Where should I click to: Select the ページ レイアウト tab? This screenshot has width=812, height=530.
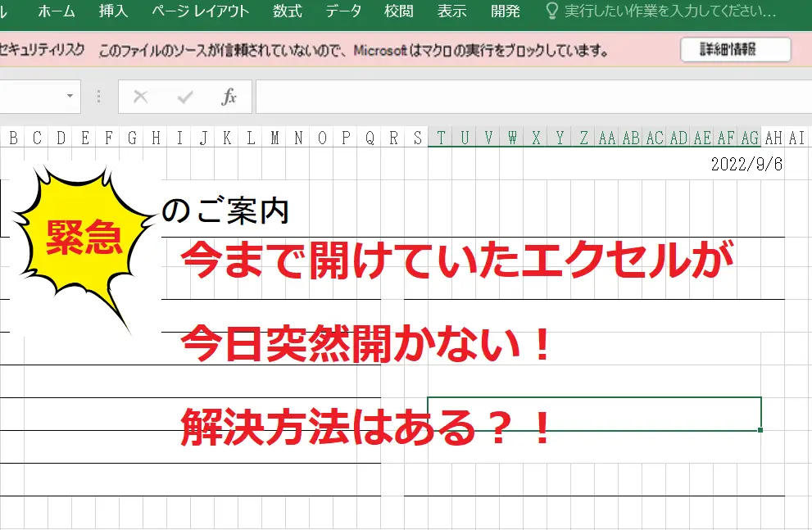pyautogui.click(x=199, y=11)
